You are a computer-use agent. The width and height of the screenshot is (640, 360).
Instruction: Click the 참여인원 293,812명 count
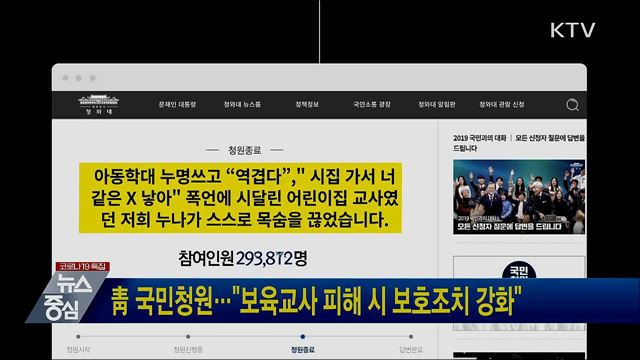point(242,258)
